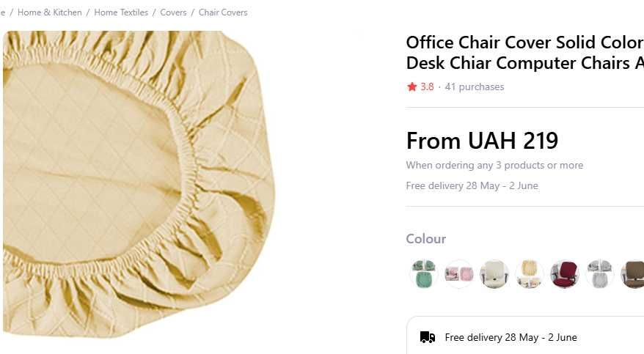
Task: Pick the cream white chair cover colour
Action: click(x=494, y=274)
